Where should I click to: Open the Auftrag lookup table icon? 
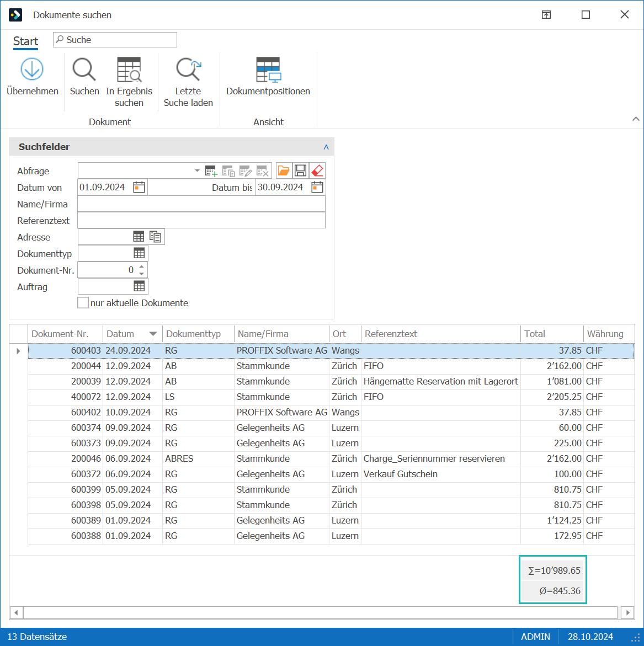139,286
